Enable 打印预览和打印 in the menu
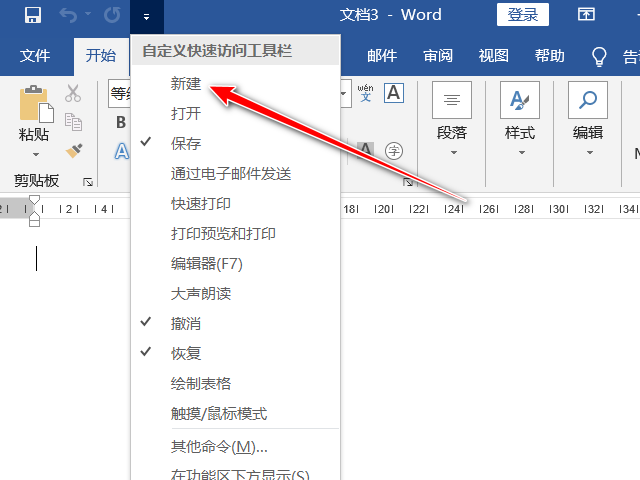This screenshot has width=640, height=480. (236, 234)
